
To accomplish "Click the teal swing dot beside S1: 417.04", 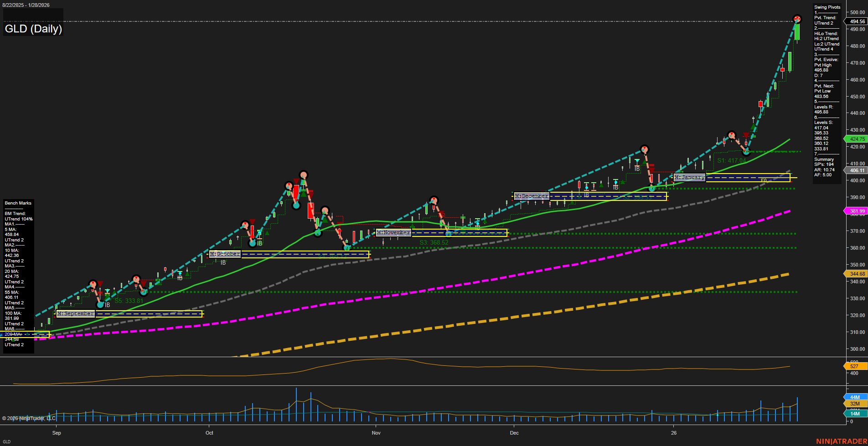I will pyautogui.click(x=747, y=152).
